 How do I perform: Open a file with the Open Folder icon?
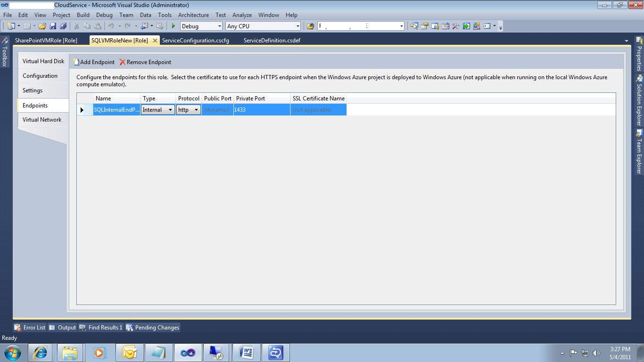(x=42, y=26)
